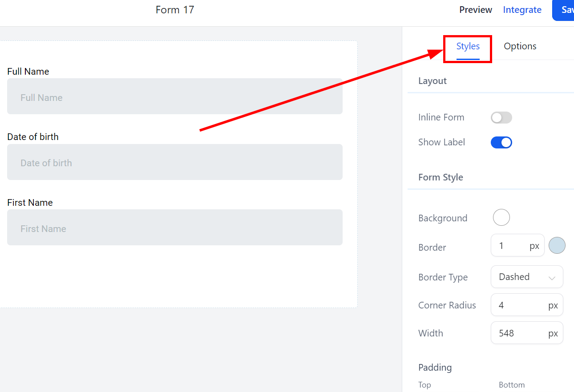Click the Border width input field
This screenshot has height=392, width=574.
tap(512, 246)
